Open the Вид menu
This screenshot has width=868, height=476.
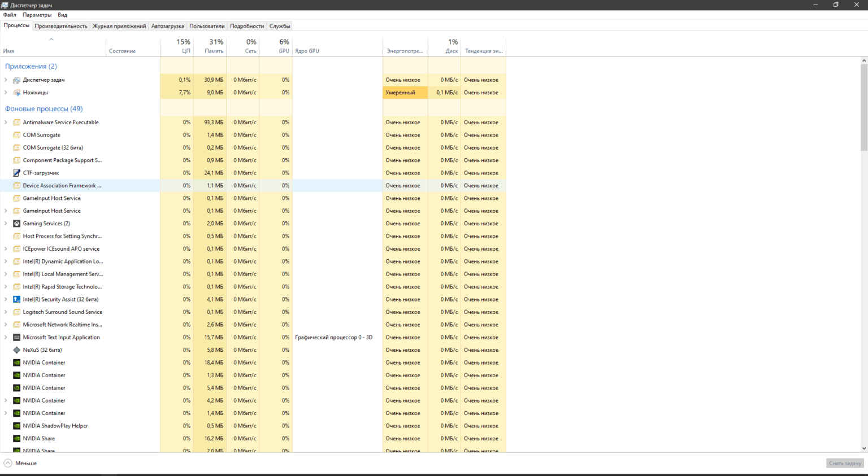[62, 15]
